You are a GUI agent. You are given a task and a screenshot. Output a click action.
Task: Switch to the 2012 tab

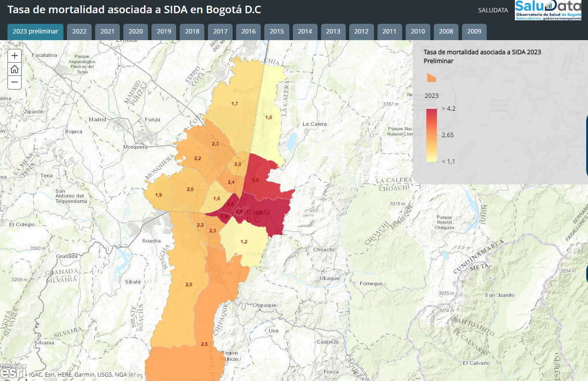[362, 32]
